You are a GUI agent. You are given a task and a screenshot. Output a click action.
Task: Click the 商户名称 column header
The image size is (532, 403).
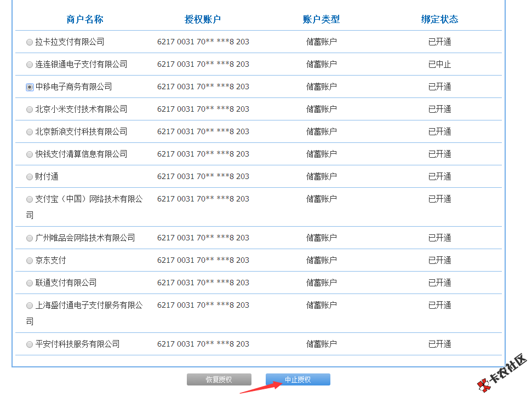pos(85,19)
